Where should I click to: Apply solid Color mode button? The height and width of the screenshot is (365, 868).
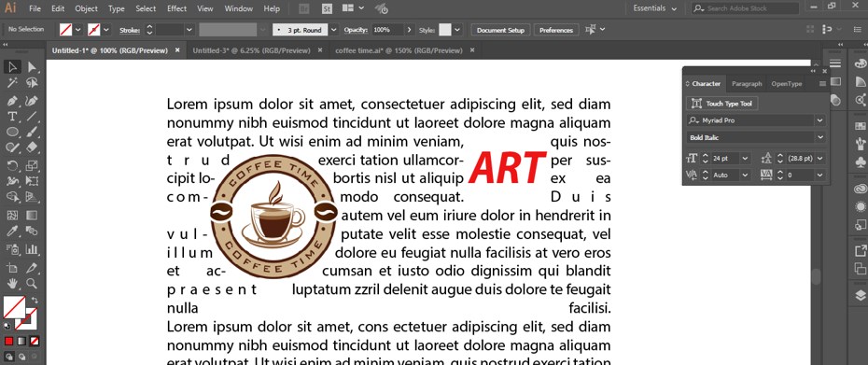[8, 341]
